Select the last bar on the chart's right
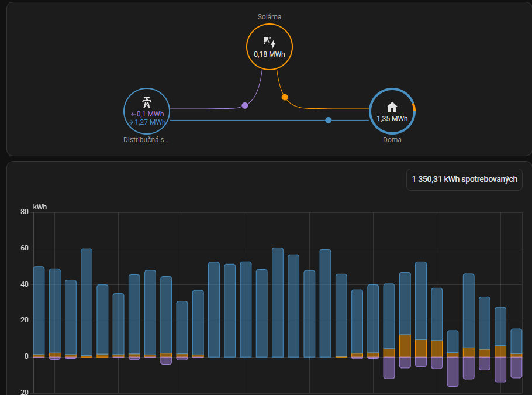532x395 pixels. pos(516,341)
